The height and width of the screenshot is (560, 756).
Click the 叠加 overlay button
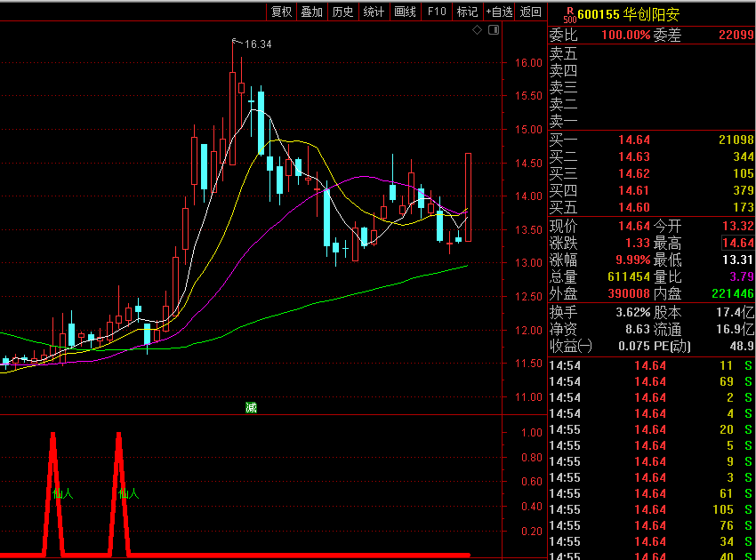(x=311, y=12)
